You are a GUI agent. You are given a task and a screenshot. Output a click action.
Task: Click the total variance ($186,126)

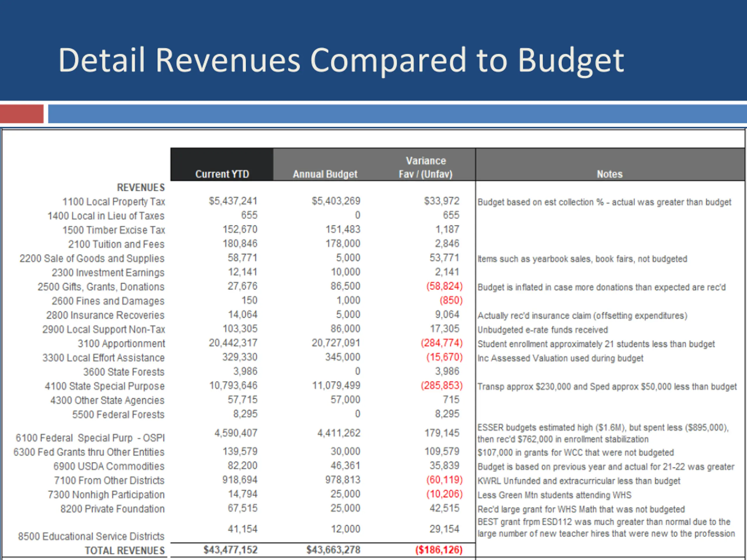(439, 550)
